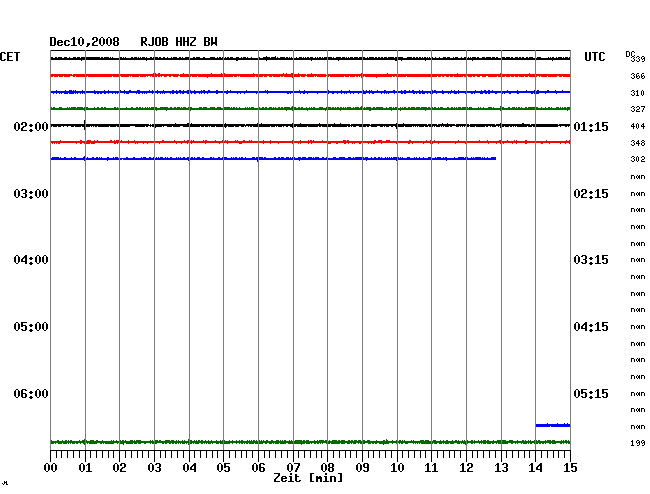Viewport: 650px width, 494px height.
Task: Click the "nan" value beside the 02:15 label
Action: 638,194
